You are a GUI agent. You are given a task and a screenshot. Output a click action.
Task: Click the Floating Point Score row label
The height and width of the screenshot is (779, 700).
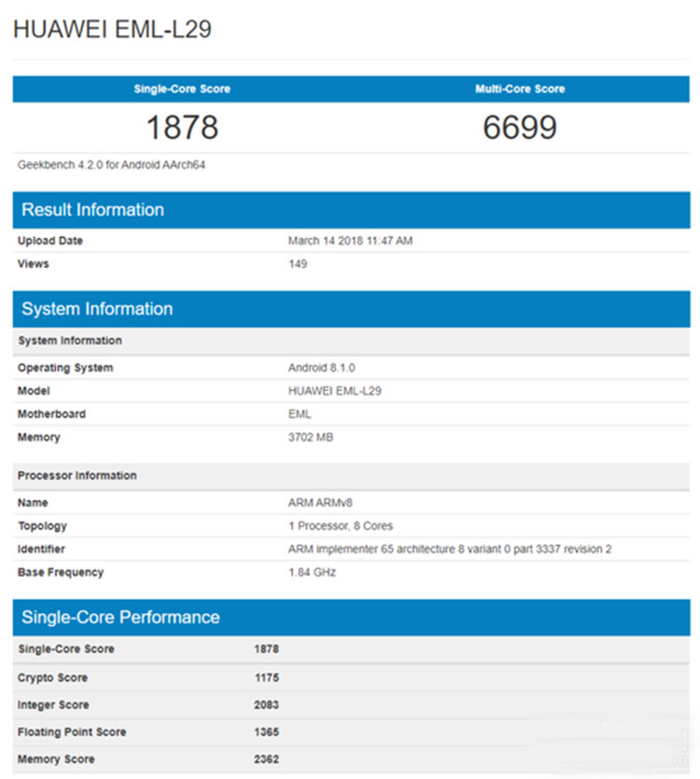(x=72, y=732)
